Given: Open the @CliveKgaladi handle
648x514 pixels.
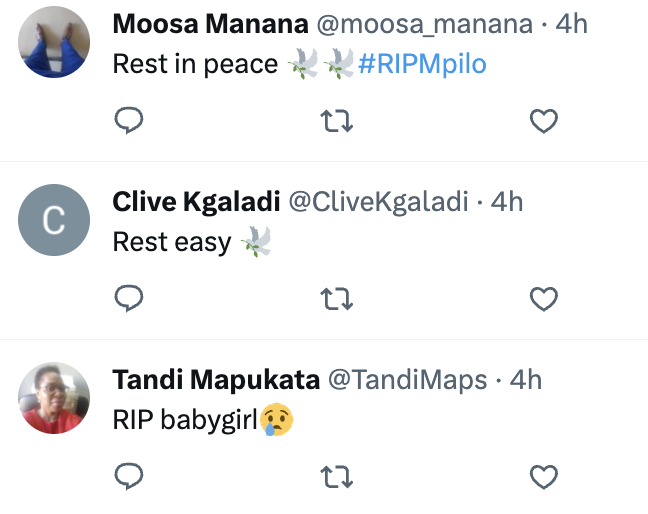Looking at the screenshot, I should tap(379, 202).
